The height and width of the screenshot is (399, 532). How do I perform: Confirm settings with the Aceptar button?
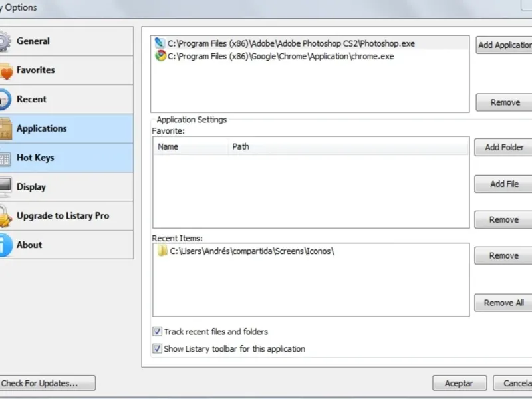(x=459, y=383)
